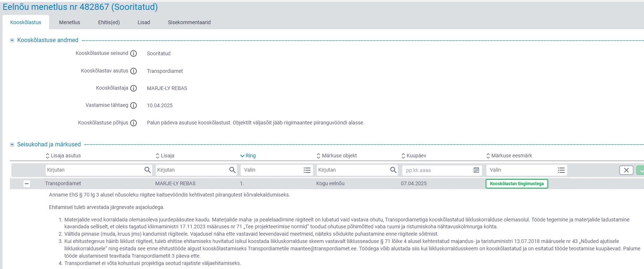The height and width of the screenshot is (269, 644).
Task: Sort by Märkuse eesmärk column
Action: tap(509, 156)
